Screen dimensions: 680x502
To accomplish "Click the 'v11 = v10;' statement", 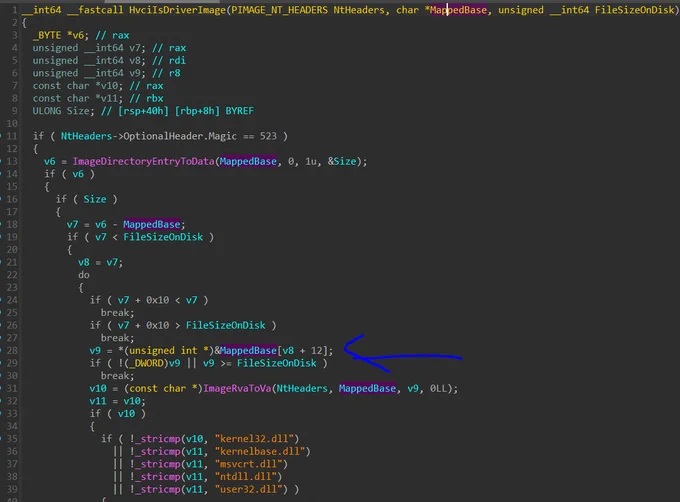I will tap(118, 401).
